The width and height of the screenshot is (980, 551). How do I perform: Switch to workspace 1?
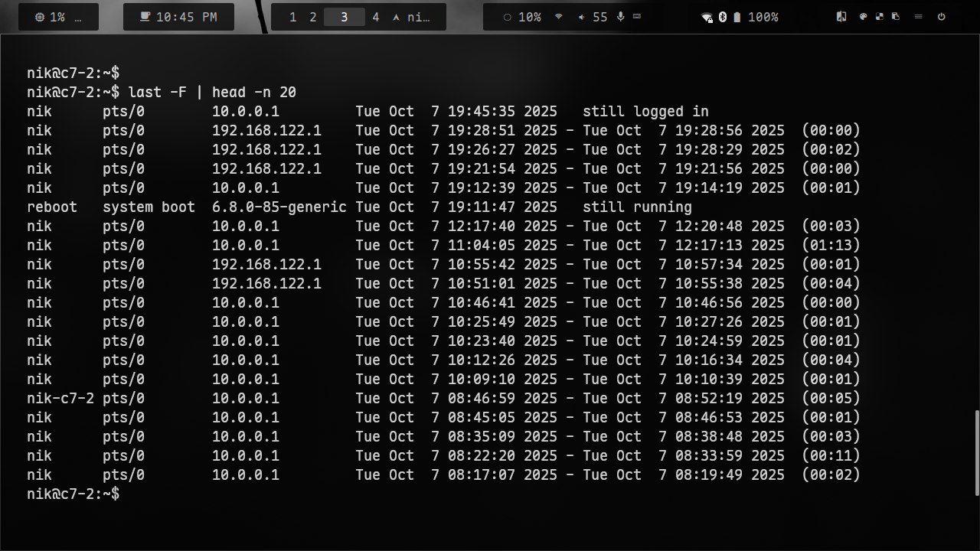coord(292,17)
